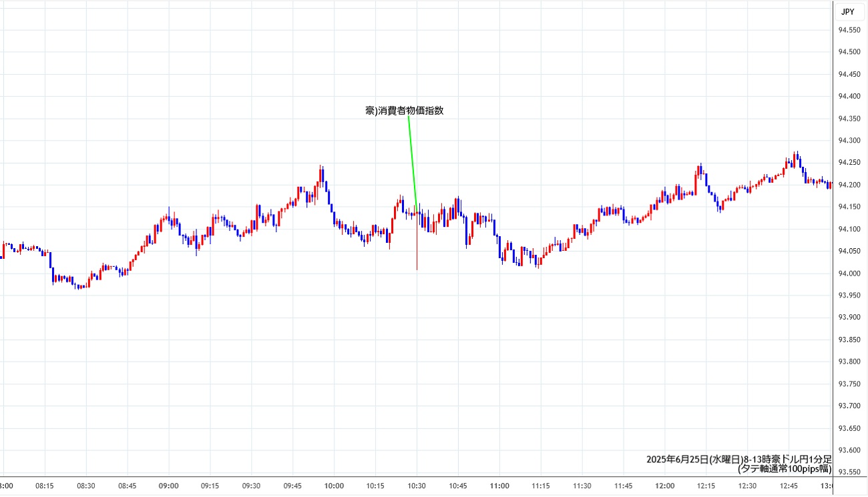Click the 93.700 price axis label

coord(849,406)
